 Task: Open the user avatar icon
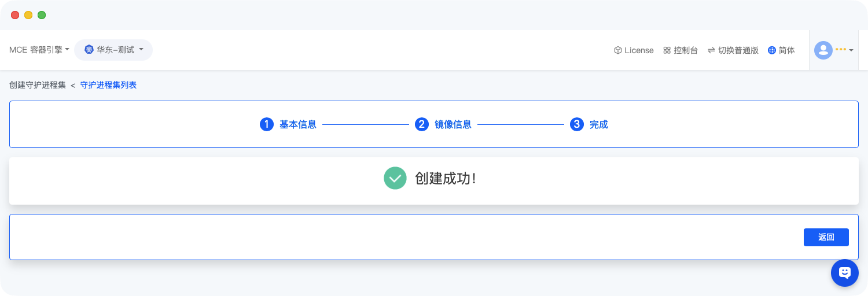(823, 50)
